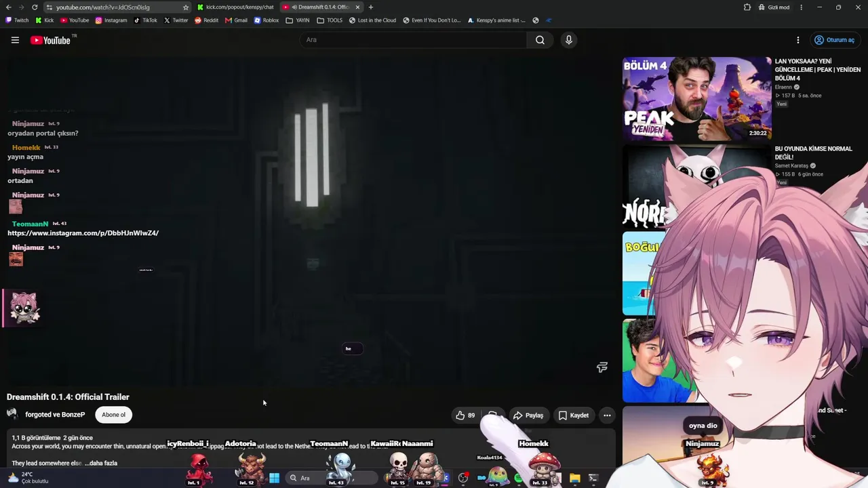Viewport: 868px width, 488px height.
Task: Open the Windows taskbar search box
Action: coord(332,478)
